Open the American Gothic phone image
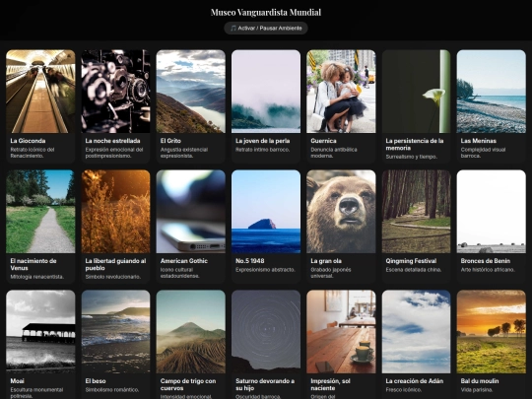532x399 pixels. coord(191,212)
